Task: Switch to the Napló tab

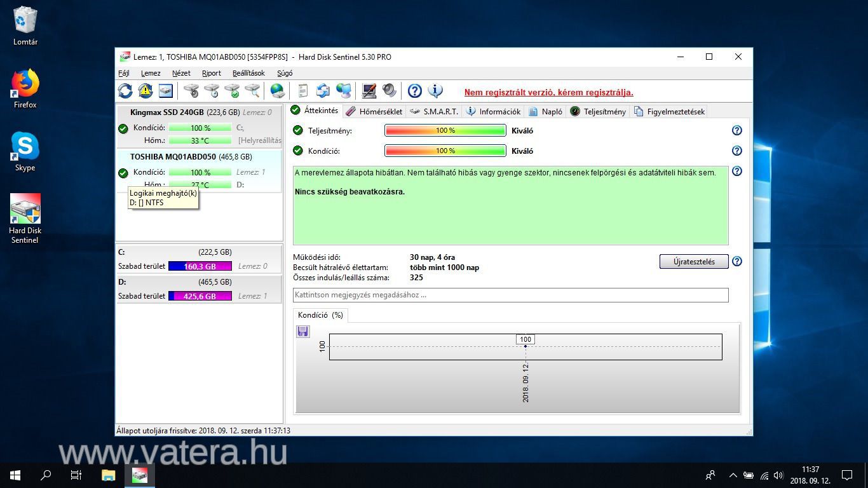Action: (545, 111)
